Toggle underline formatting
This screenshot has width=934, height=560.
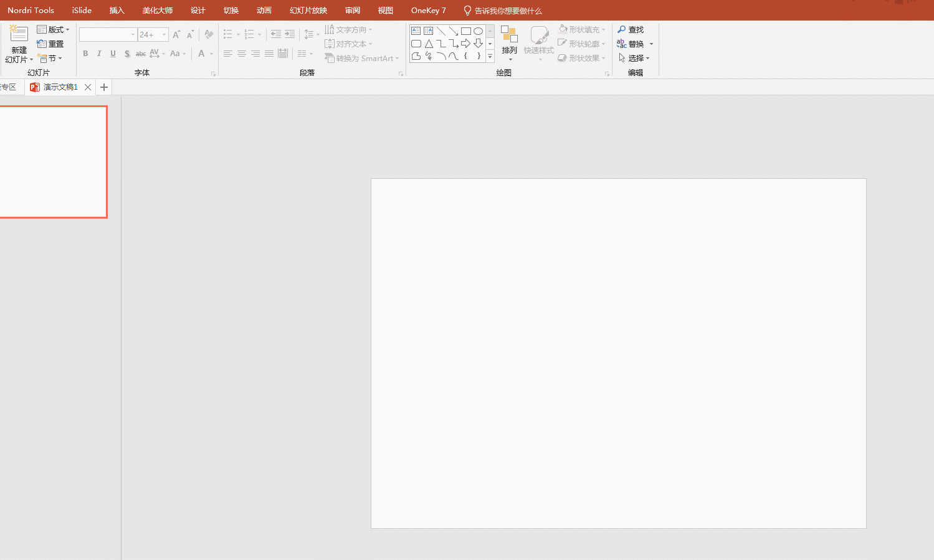[113, 54]
